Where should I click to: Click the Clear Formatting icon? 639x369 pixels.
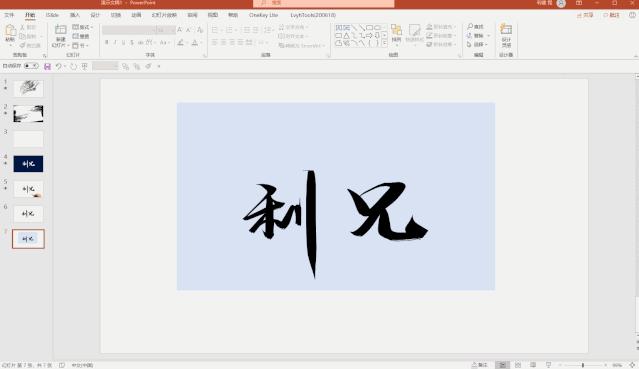coord(200,30)
